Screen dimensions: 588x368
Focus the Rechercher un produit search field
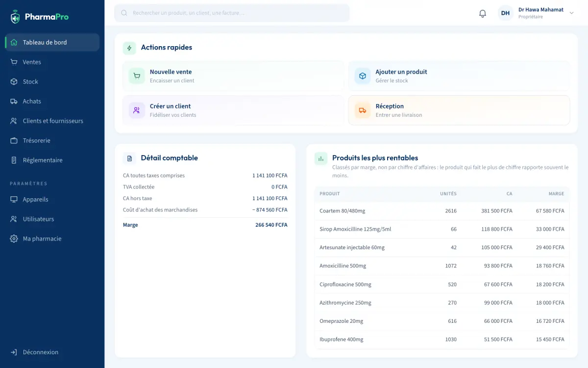232,13
